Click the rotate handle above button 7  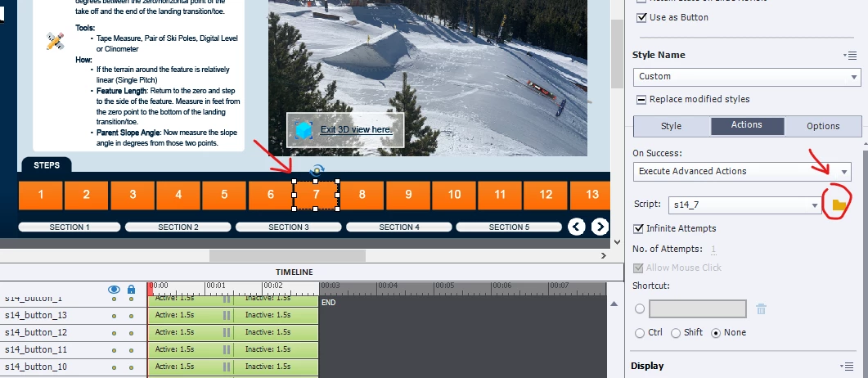click(x=316, y=170)
